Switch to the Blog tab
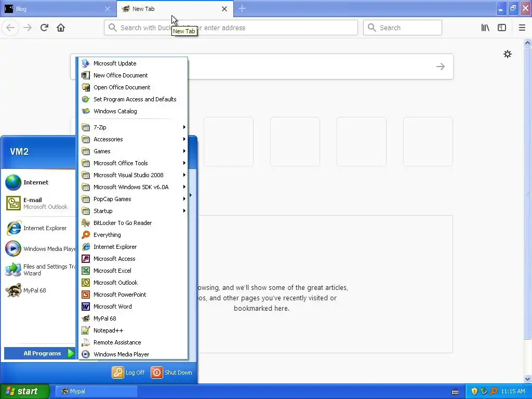Viewport: 532px width, 399px height. pyautogui.click(x=58, y=9)
